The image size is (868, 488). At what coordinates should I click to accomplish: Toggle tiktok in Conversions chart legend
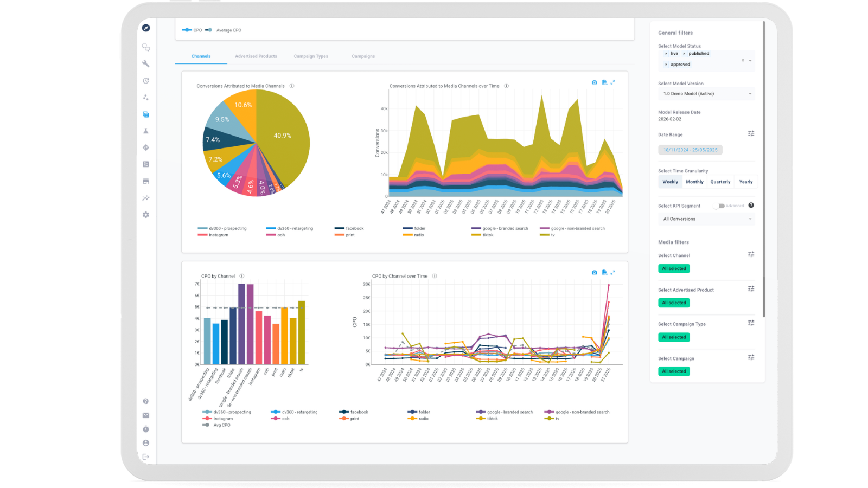click(x=482, y=235)
